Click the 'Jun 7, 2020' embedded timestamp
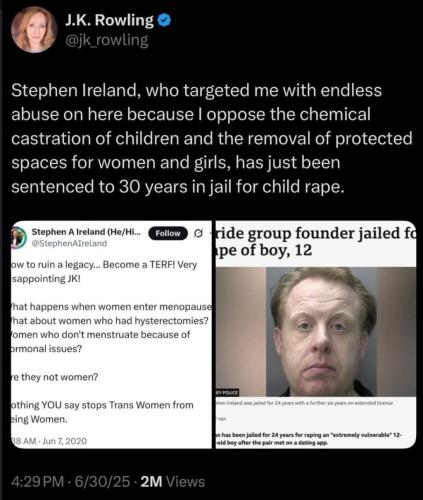Screen dimensions: 423x500 [x=65, y=441]
